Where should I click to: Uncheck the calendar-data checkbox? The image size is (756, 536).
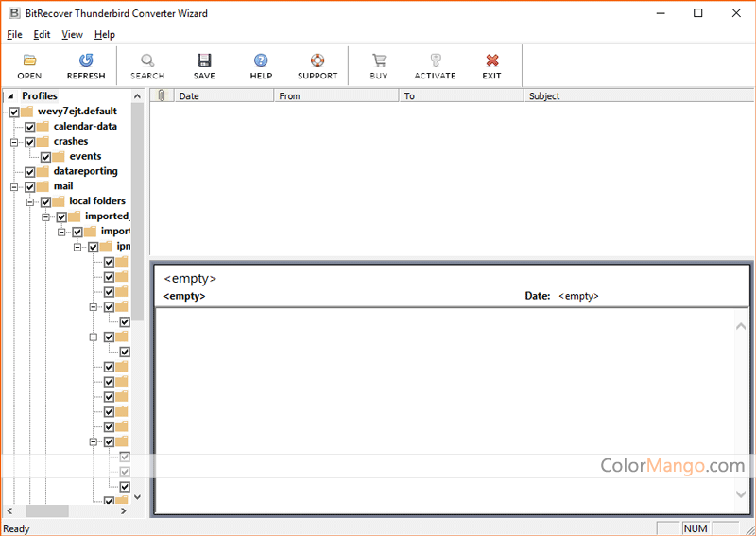[x=30, y=127]
